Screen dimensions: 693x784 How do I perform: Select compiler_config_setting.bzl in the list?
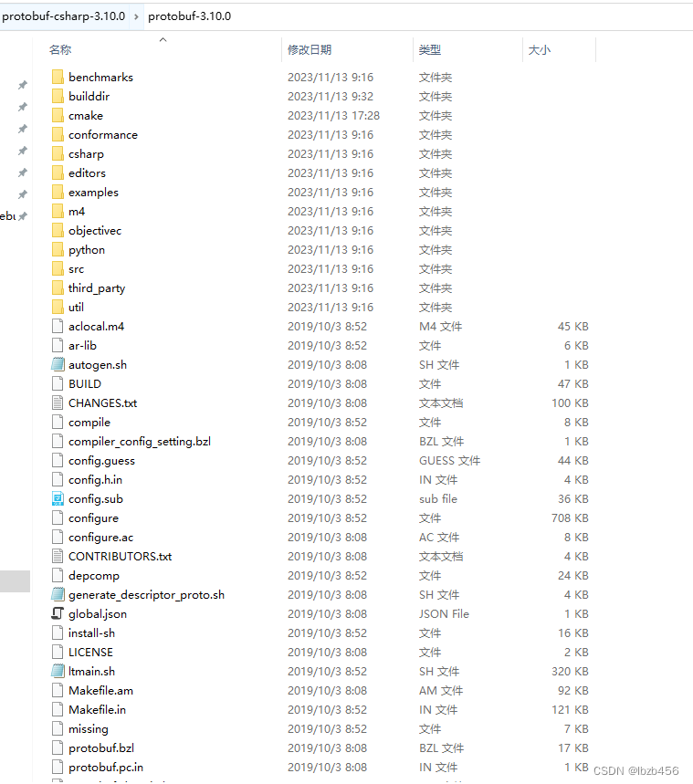pos(140,442)
